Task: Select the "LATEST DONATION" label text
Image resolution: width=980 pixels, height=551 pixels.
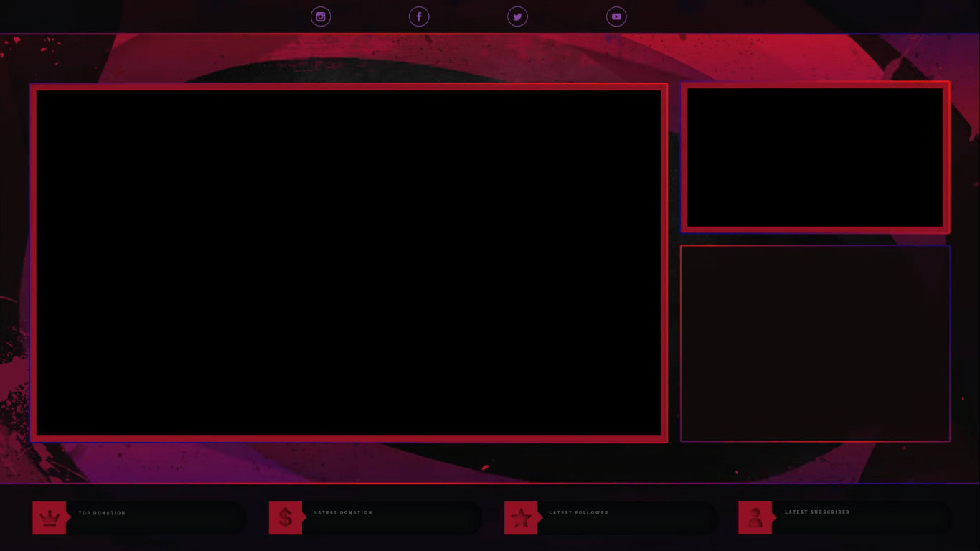Action: [x=343, y=512]
